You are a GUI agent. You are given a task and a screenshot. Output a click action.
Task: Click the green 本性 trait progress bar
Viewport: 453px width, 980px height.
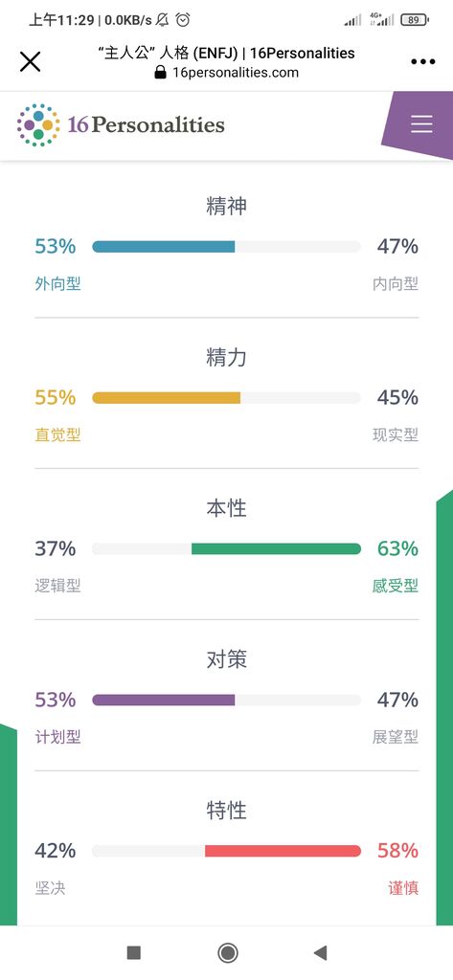click(x=226, y=548)
